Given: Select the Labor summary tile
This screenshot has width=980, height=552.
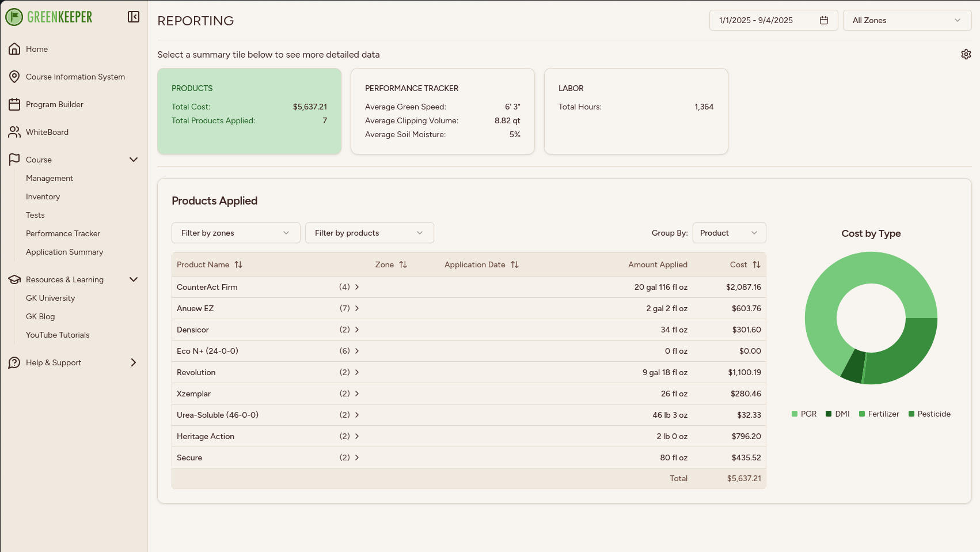Looking at the screenshot, I should [x=636, y=111].
